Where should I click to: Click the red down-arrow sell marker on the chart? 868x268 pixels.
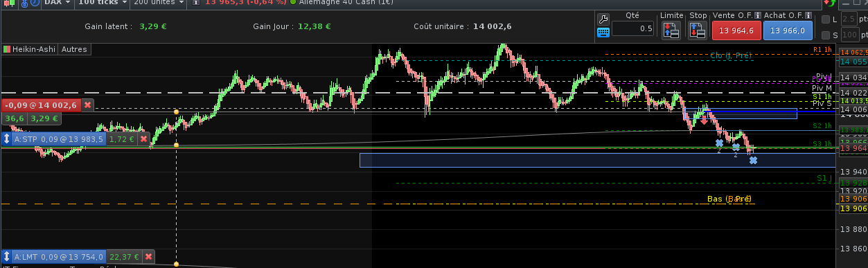[x=704, y=120]
